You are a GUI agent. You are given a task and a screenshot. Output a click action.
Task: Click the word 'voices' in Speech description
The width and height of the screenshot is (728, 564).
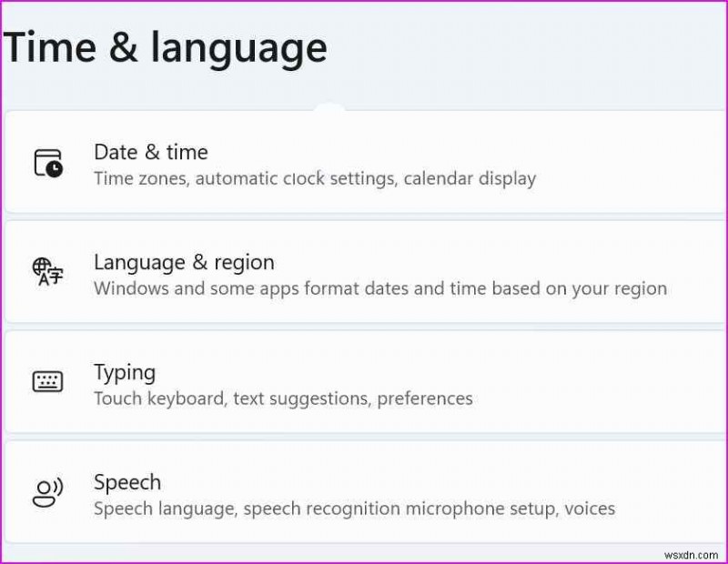pos(589,509)
